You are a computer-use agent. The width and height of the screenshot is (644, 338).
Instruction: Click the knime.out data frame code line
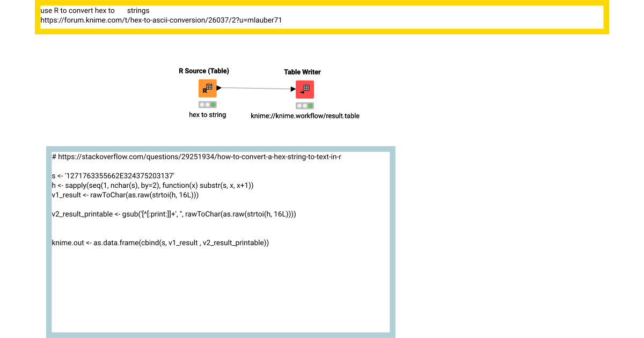(x=159, y=243)
